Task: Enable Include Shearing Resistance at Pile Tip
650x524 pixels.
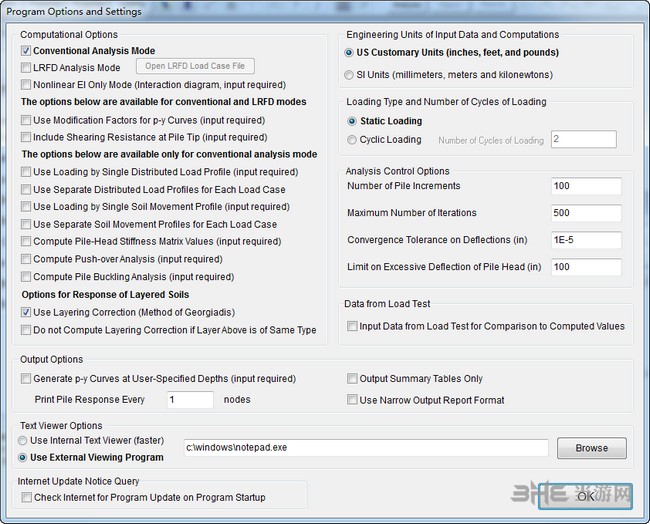Action: [x=26, y=137]
